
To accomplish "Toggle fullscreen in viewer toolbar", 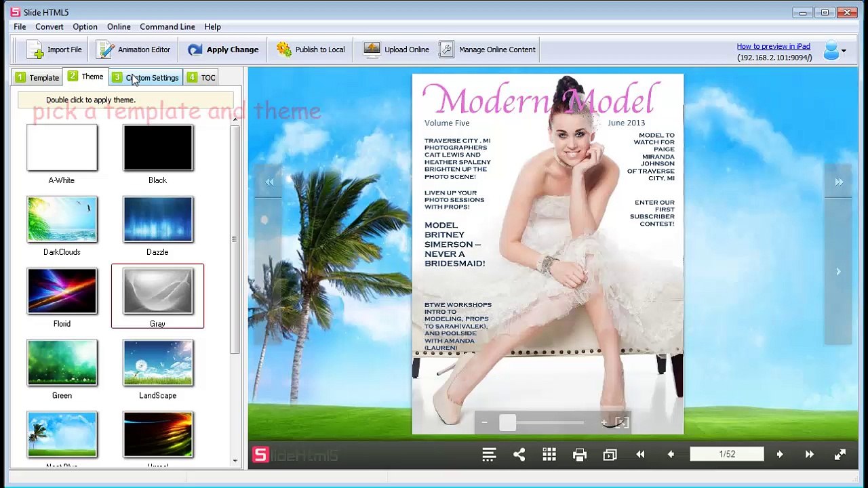I will (840, 454).
